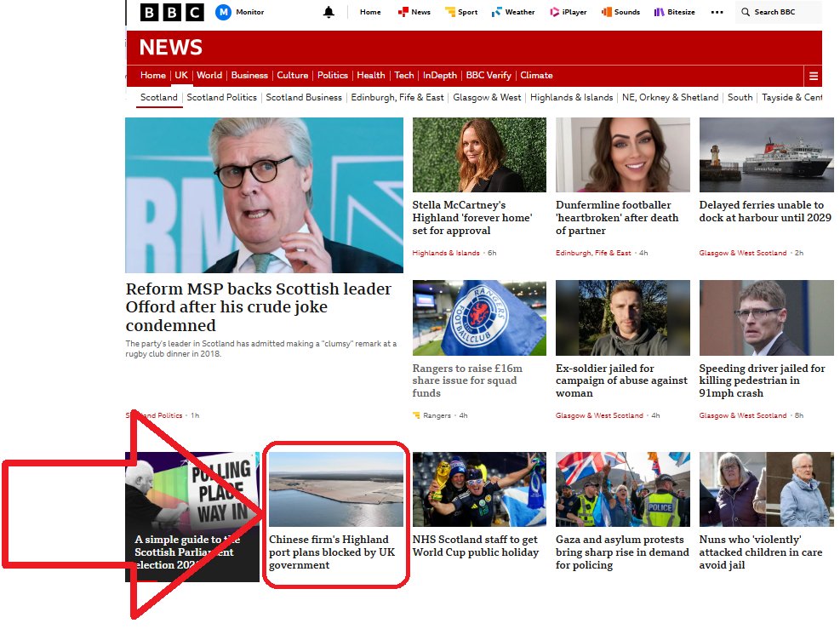Open the Scotland Politics sub-tab
Screen dimensions: 840x629
coord(221,98)
